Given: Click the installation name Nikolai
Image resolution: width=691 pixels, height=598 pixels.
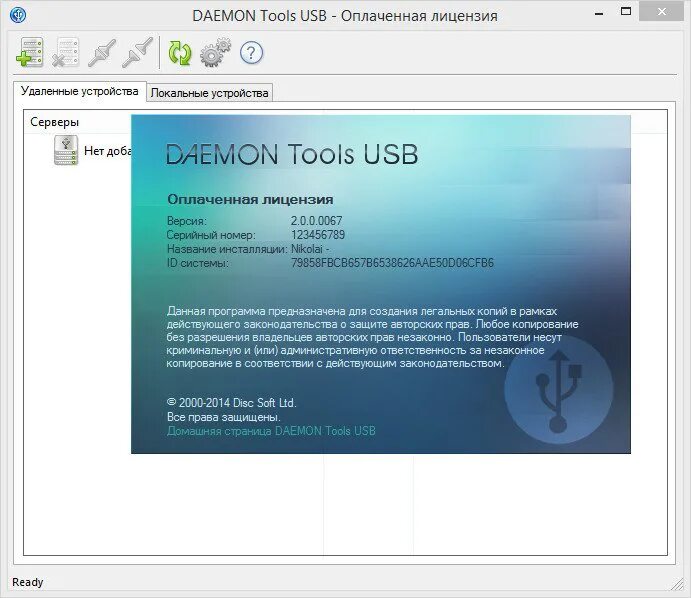Looking at the screenshot, I should point(310,249).
